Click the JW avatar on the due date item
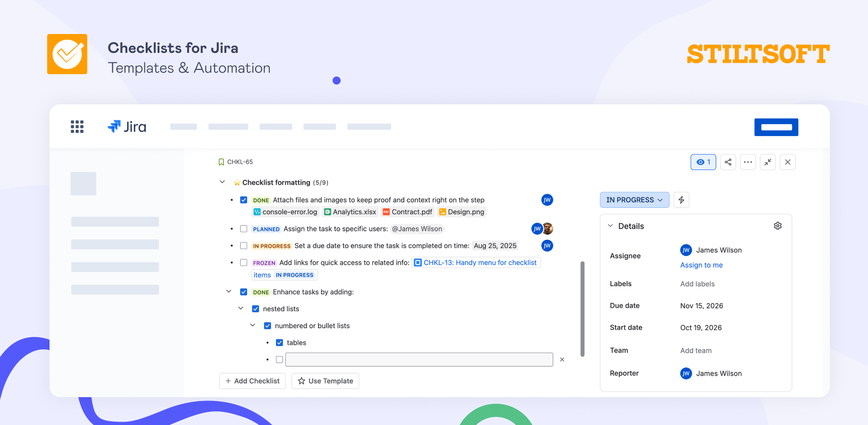This screenshot has height=425, width=868. [547, 246]
